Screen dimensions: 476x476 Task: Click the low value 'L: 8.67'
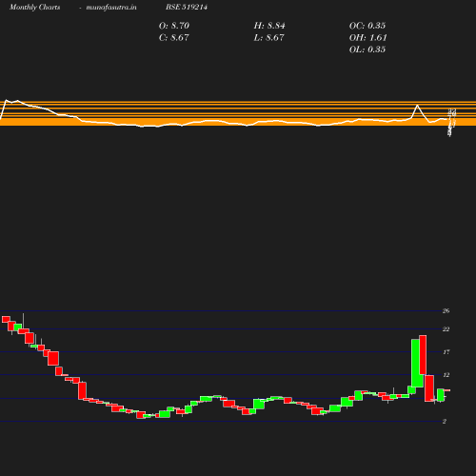[x=268, y=37]
